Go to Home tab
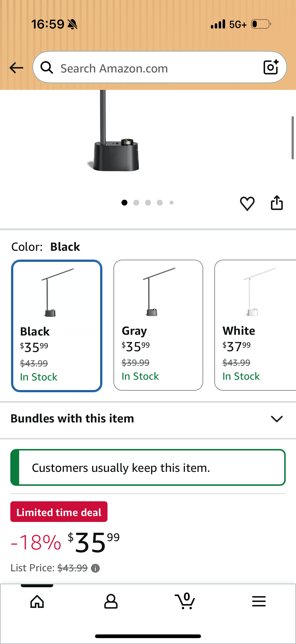Viewport: 296px width, 644px height. [37, 601]
